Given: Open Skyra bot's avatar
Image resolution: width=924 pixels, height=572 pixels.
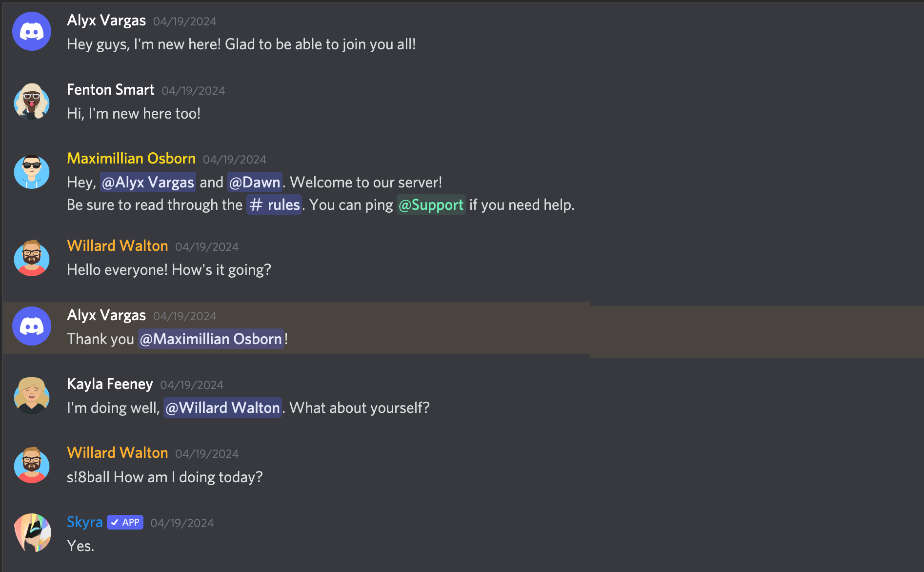Looking at the screenshot, I should (x=32, y=533).
